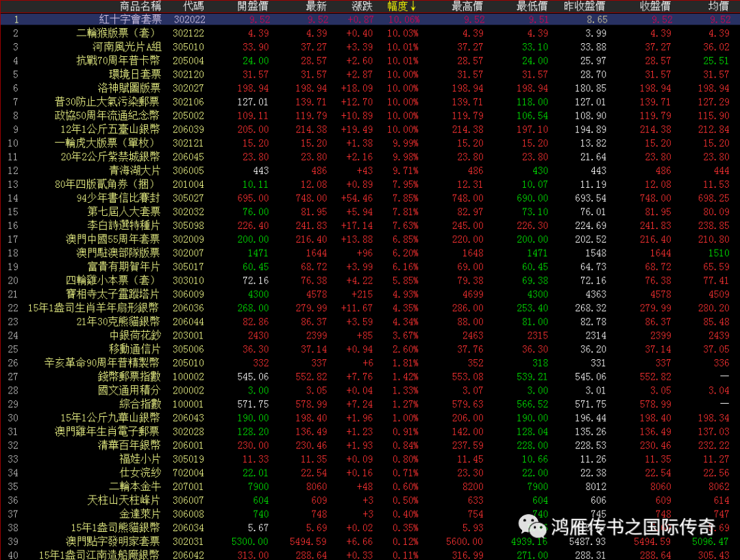Select the 澳門中國55周年套票 row

point(370,239)
